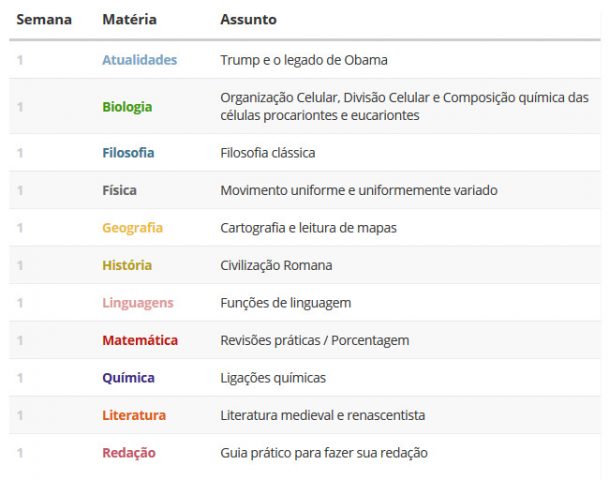
Task: Open the Geografia subject link
Action: (132, 228)
